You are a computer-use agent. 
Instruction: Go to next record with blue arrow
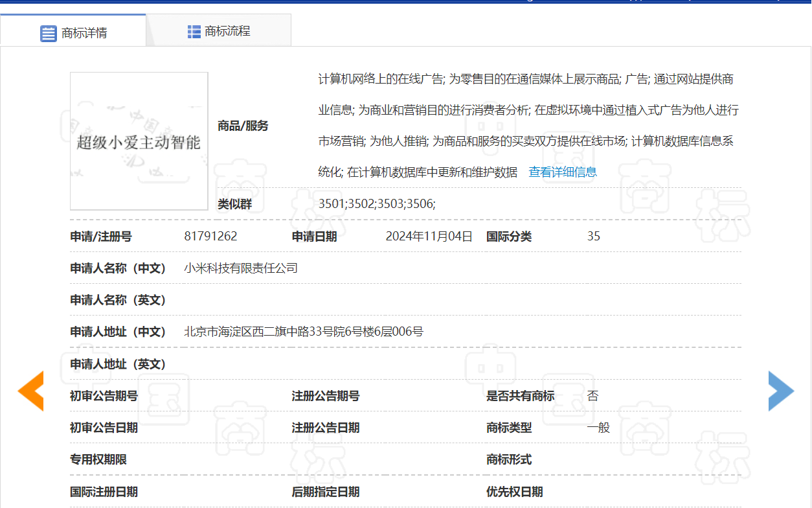point(780,391)
